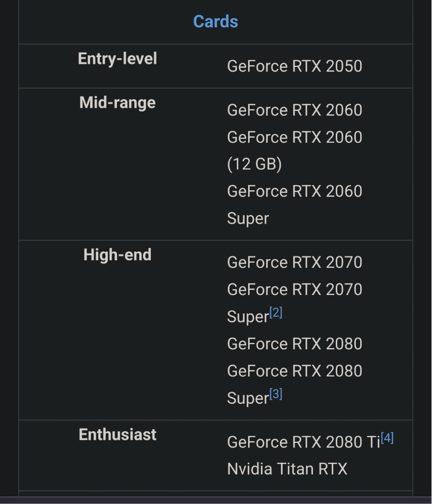Click the word Super in the Mid-range row
The image size is (432, 504).
[248, 219]
